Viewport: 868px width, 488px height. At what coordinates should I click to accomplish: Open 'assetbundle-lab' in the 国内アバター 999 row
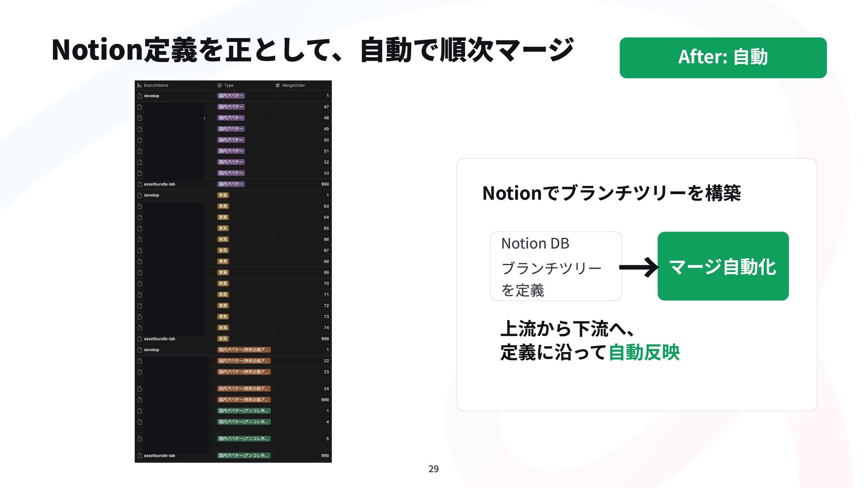click(x=160, y=184)
